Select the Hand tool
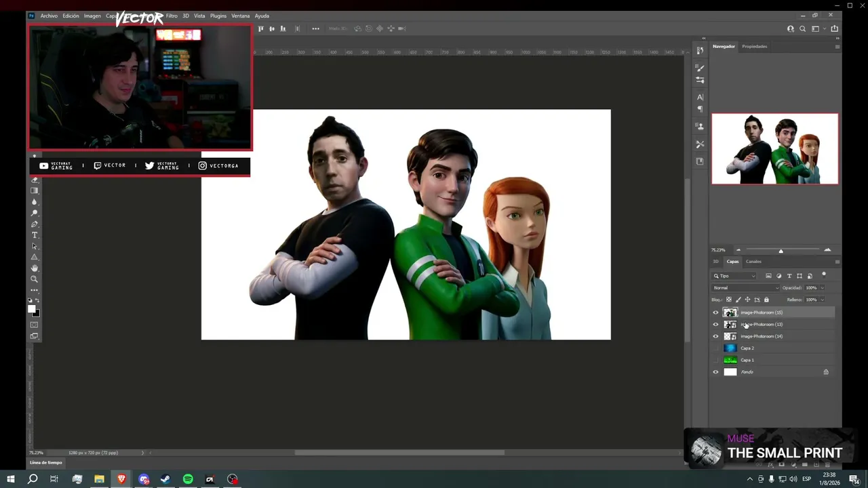 coord(35,268)
